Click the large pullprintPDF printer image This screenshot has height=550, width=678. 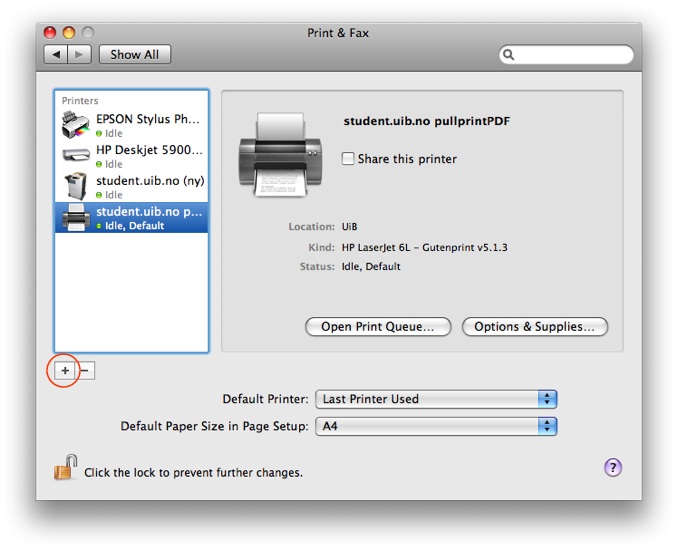[280, 153]
